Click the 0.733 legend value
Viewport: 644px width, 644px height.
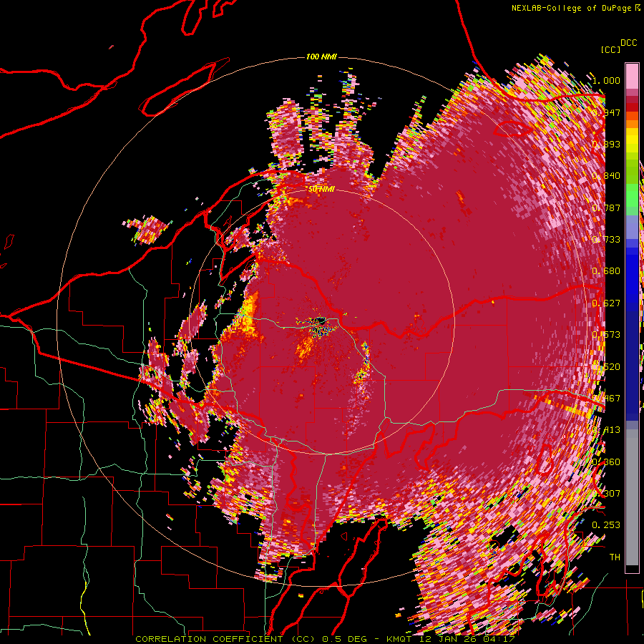click(606, 240)
